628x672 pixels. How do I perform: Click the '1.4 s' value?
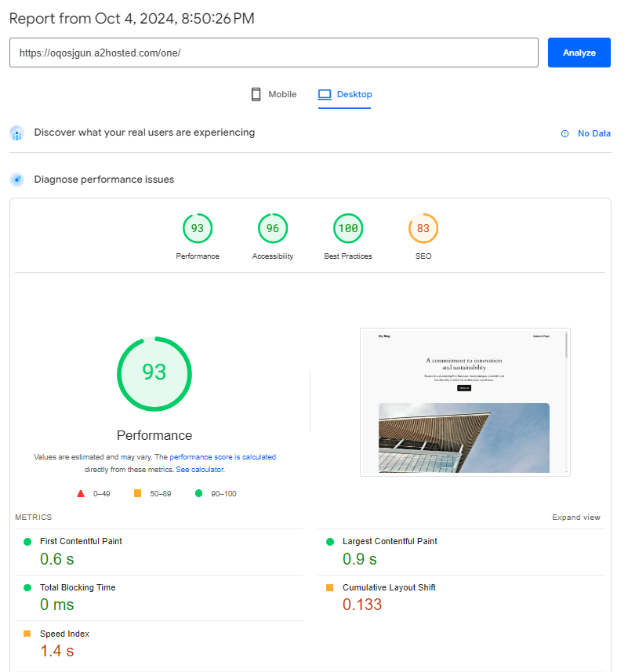[x=57, y=651]
